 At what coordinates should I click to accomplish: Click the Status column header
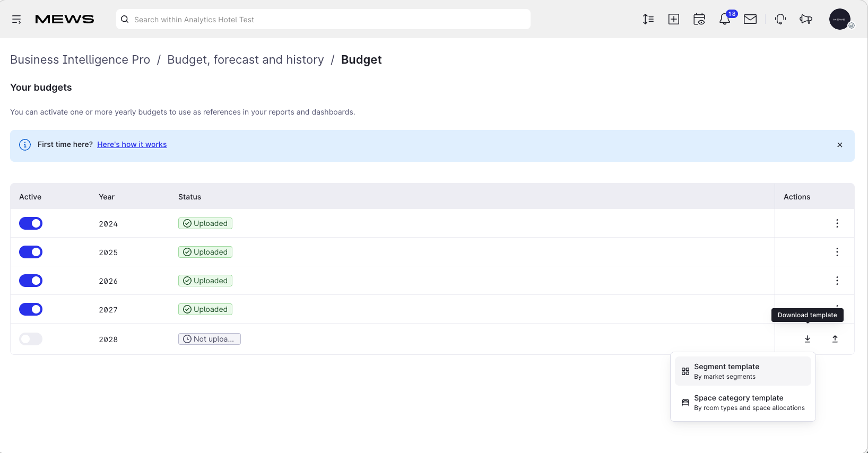point(189,197)
